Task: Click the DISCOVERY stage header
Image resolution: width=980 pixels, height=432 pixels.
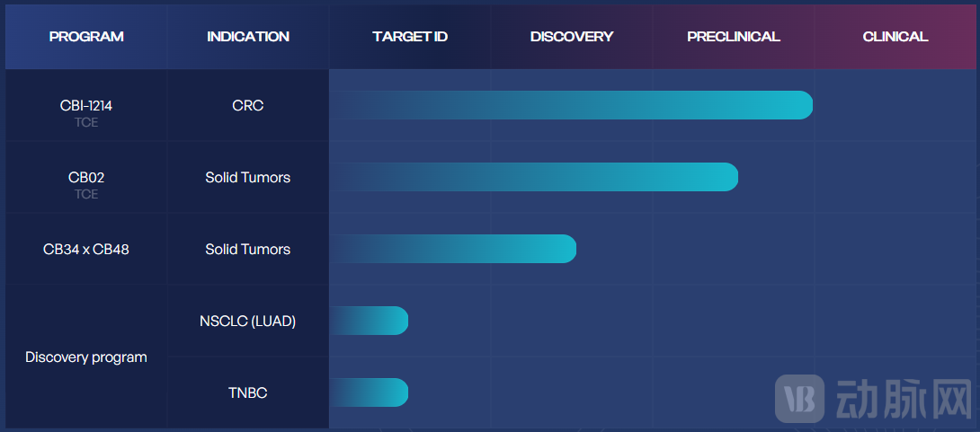Action: [x=572, y=37]
